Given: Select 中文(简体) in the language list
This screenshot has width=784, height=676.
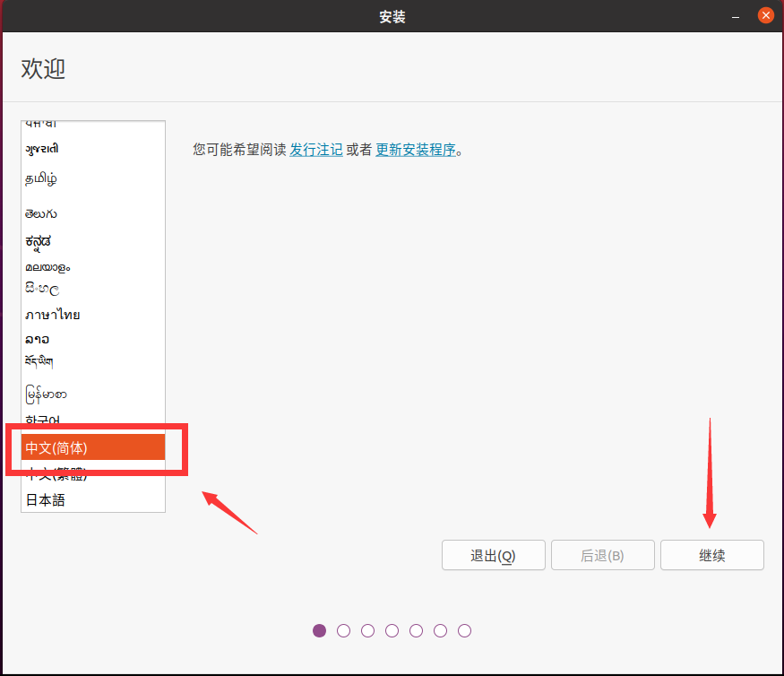Looking at the screenshot, I should (93, 447).
